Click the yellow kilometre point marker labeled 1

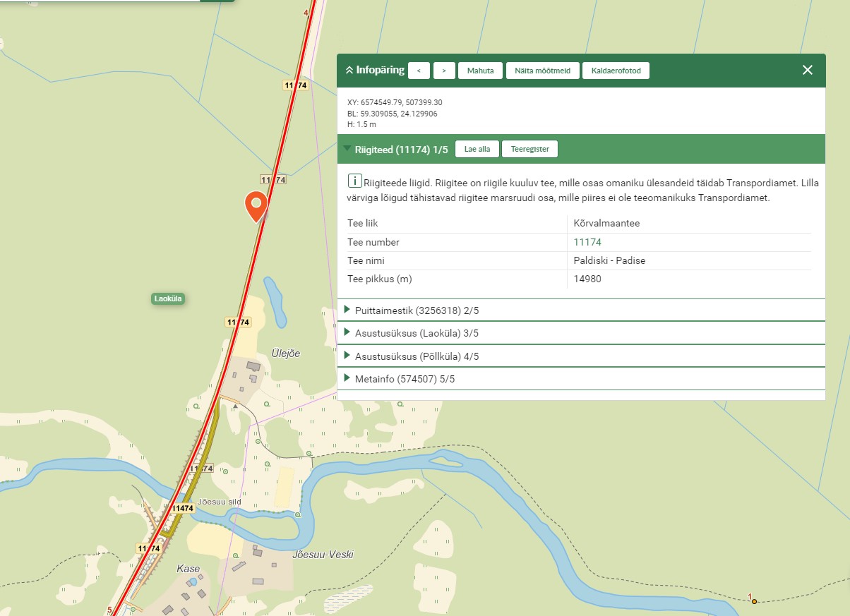(x=754, y=601)
